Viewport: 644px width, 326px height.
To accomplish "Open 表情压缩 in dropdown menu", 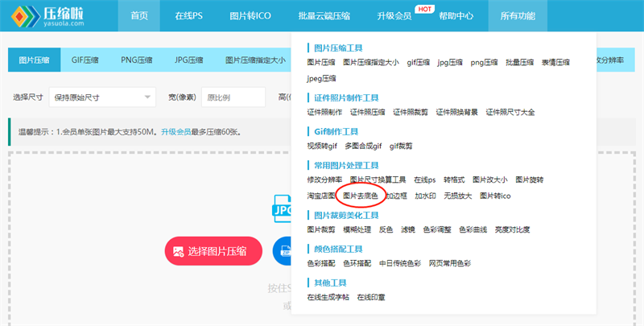I will pyautogui.click(x=555, y=63).
